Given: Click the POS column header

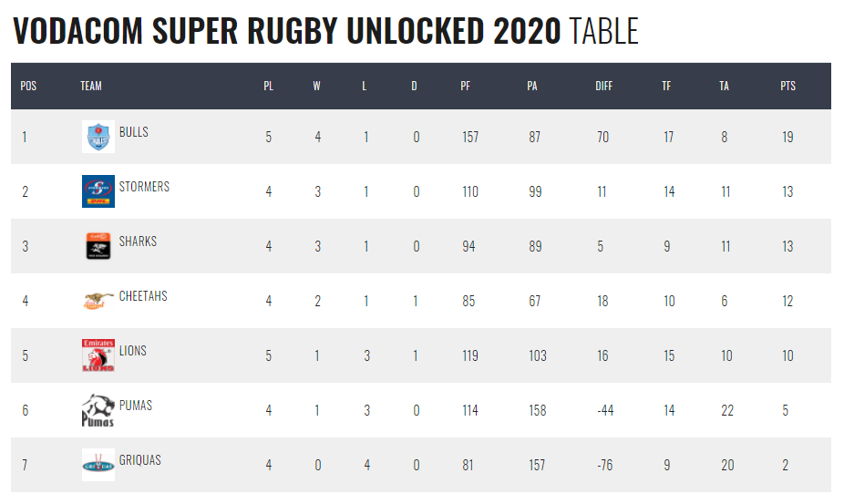Looking at the screenshot, I should click(x=28, y=87).
